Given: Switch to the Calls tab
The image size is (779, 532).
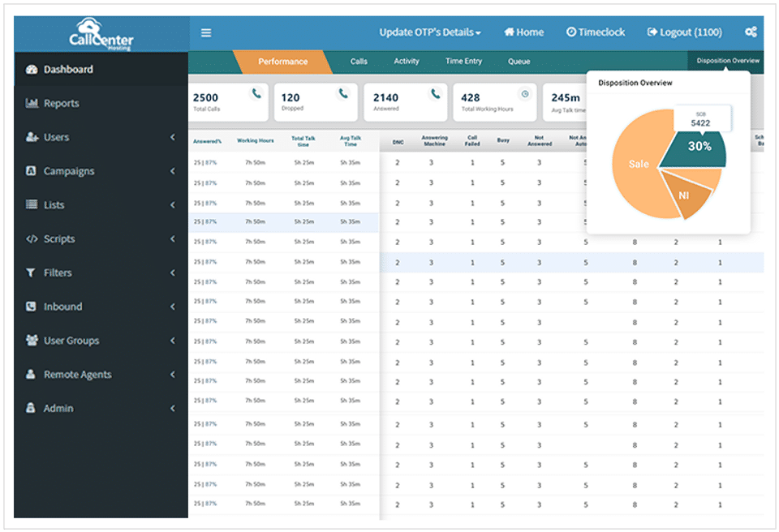Looking at the screenshot, I should coord(359,62).
